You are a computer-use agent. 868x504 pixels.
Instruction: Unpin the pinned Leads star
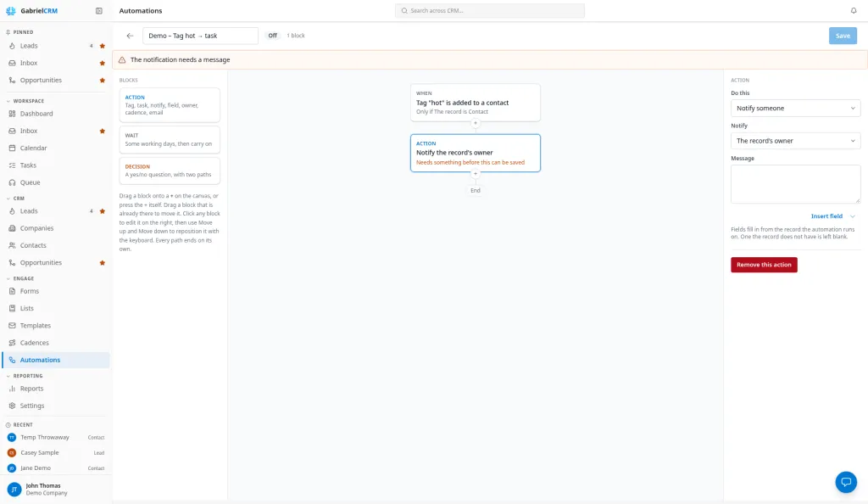point(102,46)
